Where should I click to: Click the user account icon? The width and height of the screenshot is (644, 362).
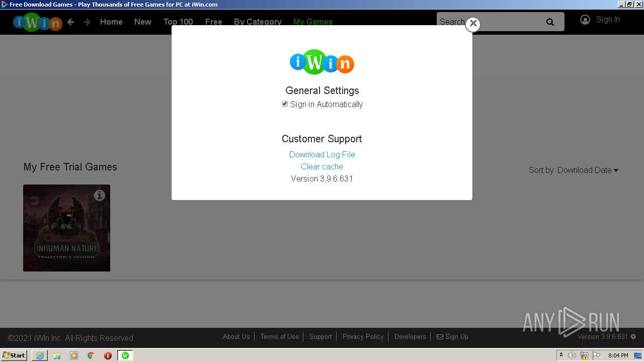(x=585, y=20)
